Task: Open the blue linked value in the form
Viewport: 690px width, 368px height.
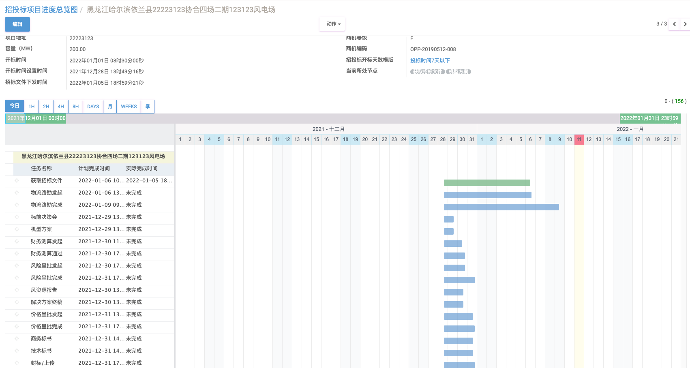Action: tap(430, 60)
